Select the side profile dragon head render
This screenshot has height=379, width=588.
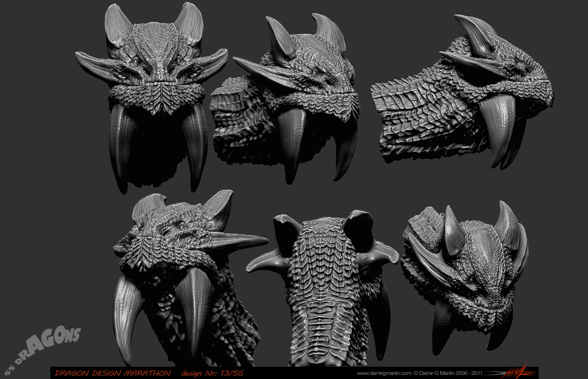point(462,91)
